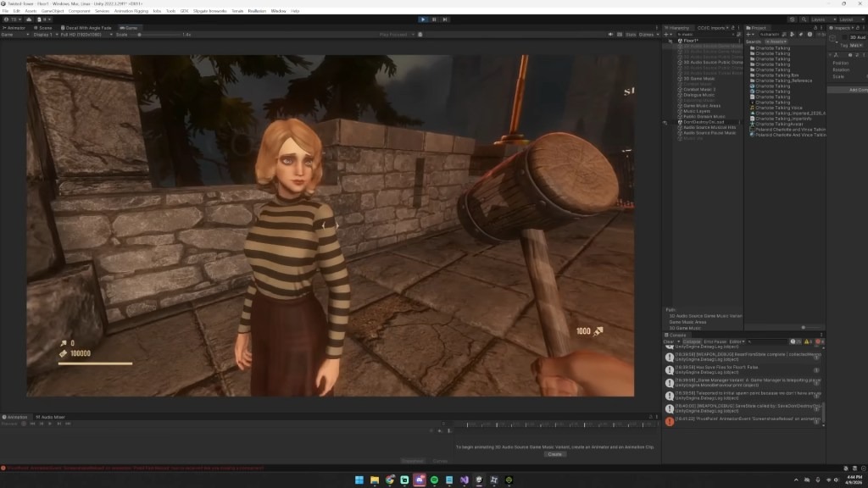
Task: Select DontDestroyOnLoad in the Hierarchy
Action: click(x=703, y=122)
